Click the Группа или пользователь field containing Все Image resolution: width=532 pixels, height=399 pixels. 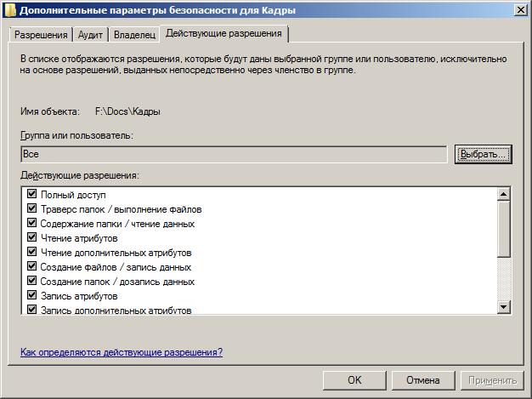[234, 155]
